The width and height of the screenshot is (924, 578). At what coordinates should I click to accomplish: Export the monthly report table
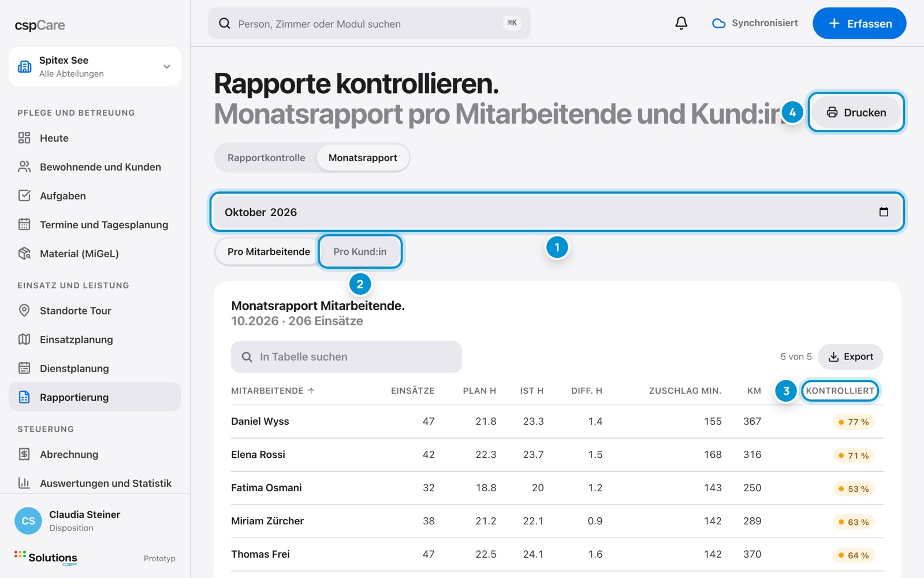point(850,357)
